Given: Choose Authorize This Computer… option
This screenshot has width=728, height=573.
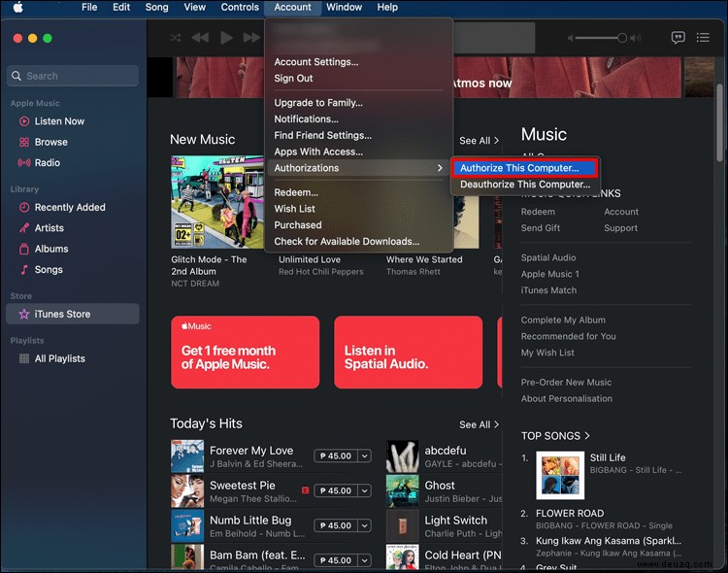Looking at the screenshot, I should [x=524, y=168].
